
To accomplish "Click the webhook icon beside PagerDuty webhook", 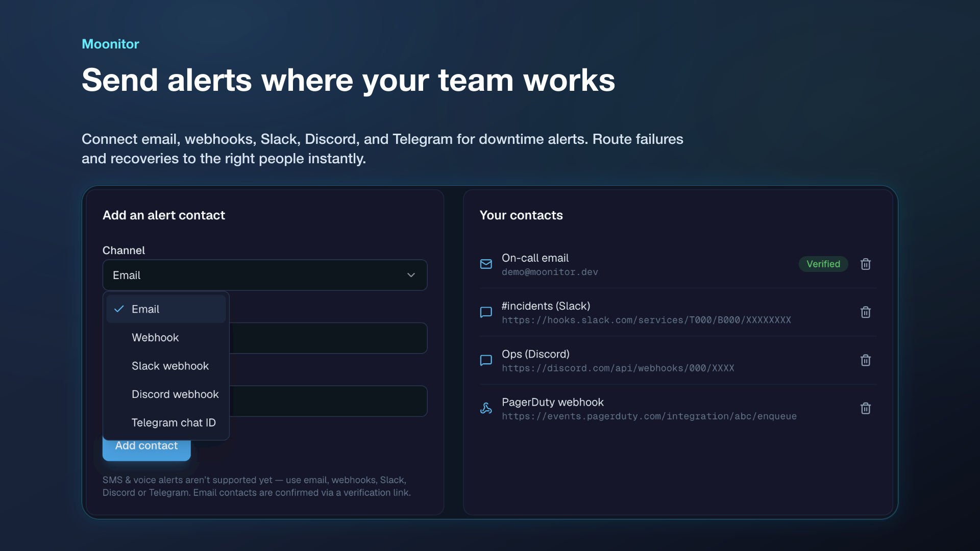I will 486,408.
